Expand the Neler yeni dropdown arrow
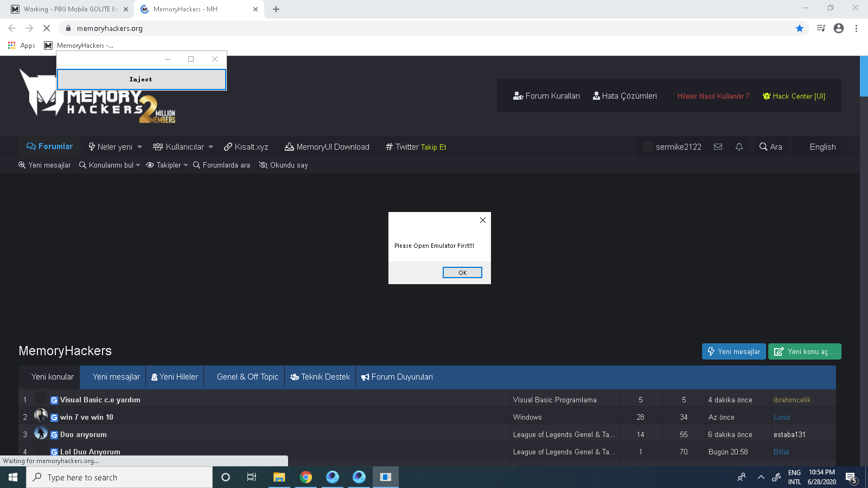This screenshot has height=488, width=868. tap(139, 147)
